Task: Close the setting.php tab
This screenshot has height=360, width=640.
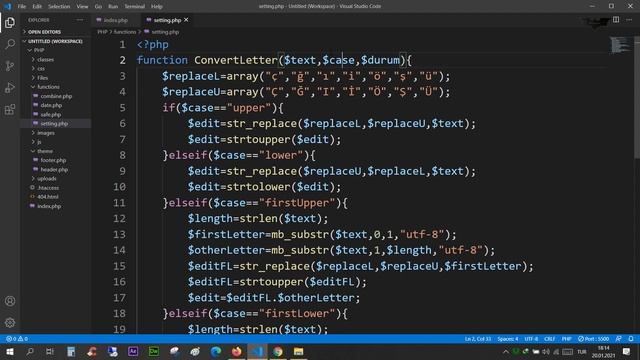Action: pyautogui.click(x=186, y=20)
